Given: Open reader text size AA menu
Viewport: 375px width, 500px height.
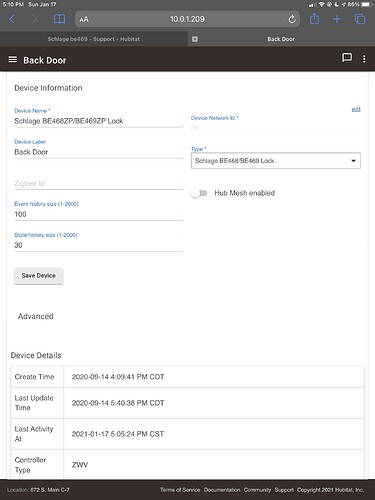Looking at the screenshot, I should [x=84, y=19].
